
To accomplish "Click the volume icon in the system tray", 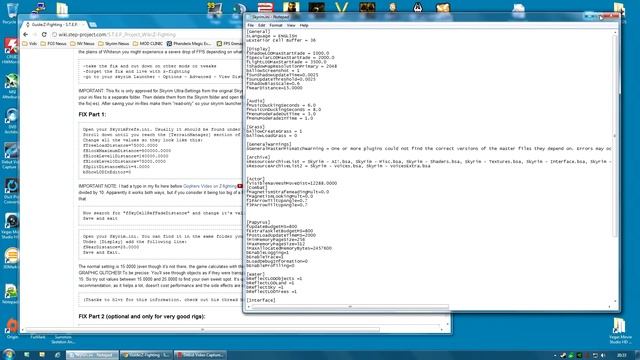I will click(603, 356).
